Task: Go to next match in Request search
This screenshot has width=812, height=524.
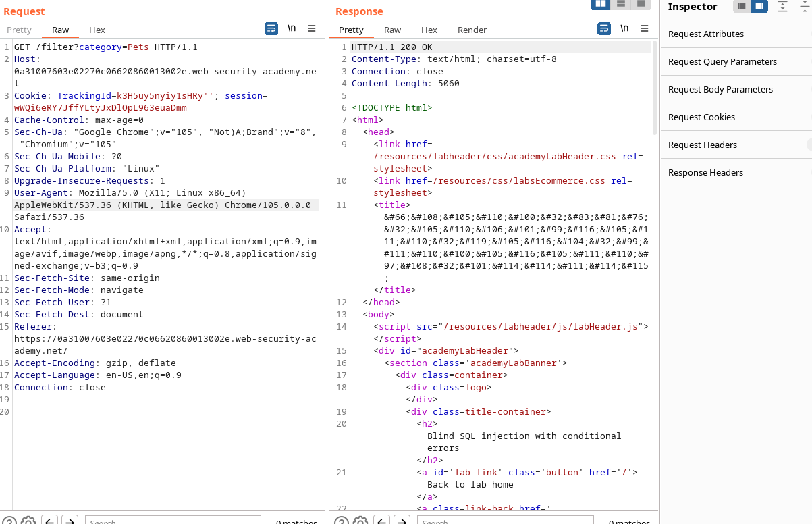Action: 70,521
